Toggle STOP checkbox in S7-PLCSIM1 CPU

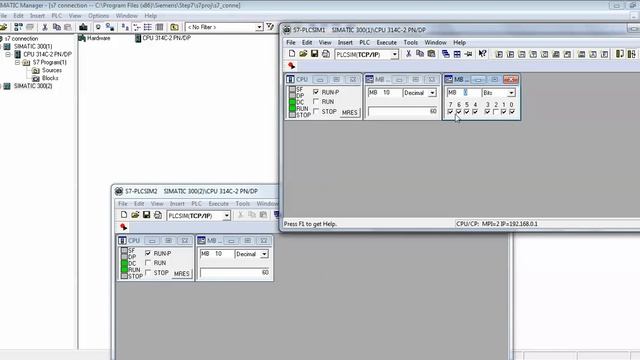click(x=316, y=111)
